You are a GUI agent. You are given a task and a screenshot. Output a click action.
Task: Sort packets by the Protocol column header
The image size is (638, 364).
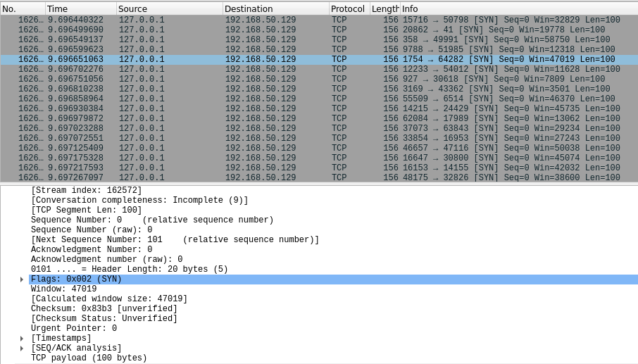tap(349, 8)
